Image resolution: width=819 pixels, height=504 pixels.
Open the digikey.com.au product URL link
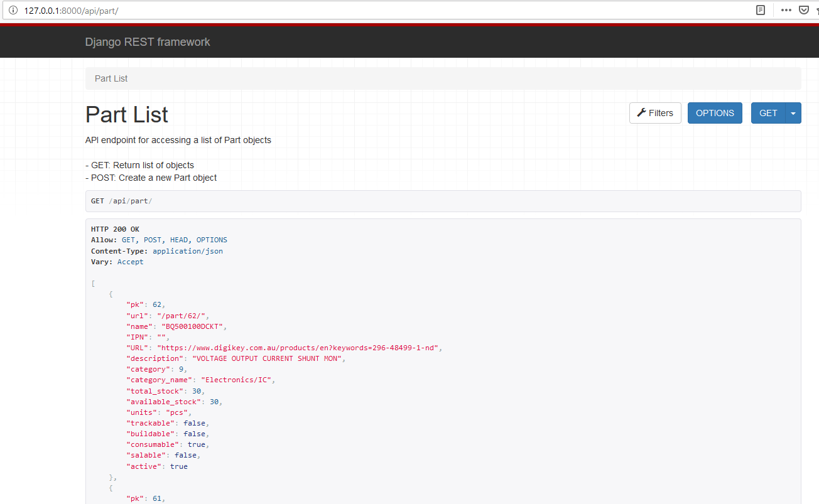300,348
